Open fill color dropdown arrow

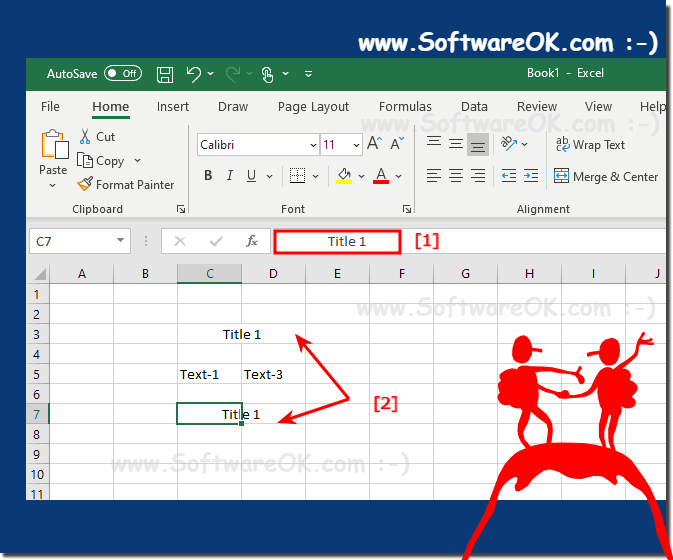pyautogui.click(x=361, y=176)
